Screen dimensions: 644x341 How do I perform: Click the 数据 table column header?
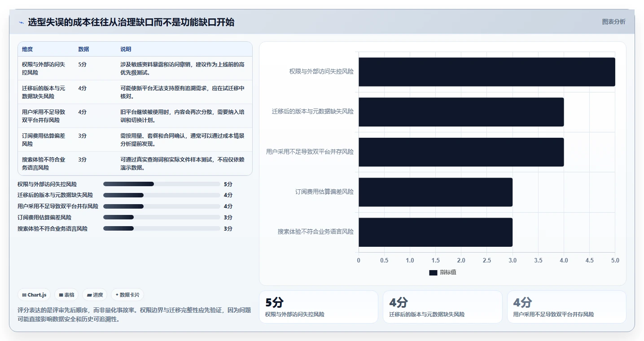pos(83,49)
